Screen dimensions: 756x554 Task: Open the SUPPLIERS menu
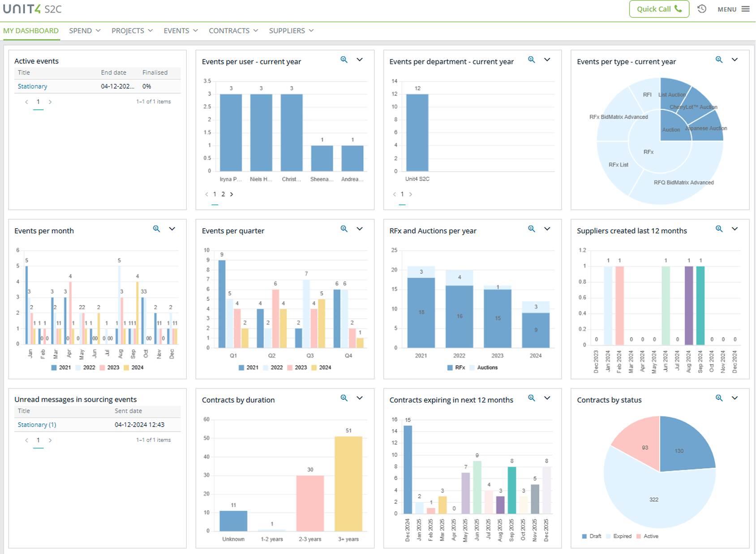pos(291,30)
